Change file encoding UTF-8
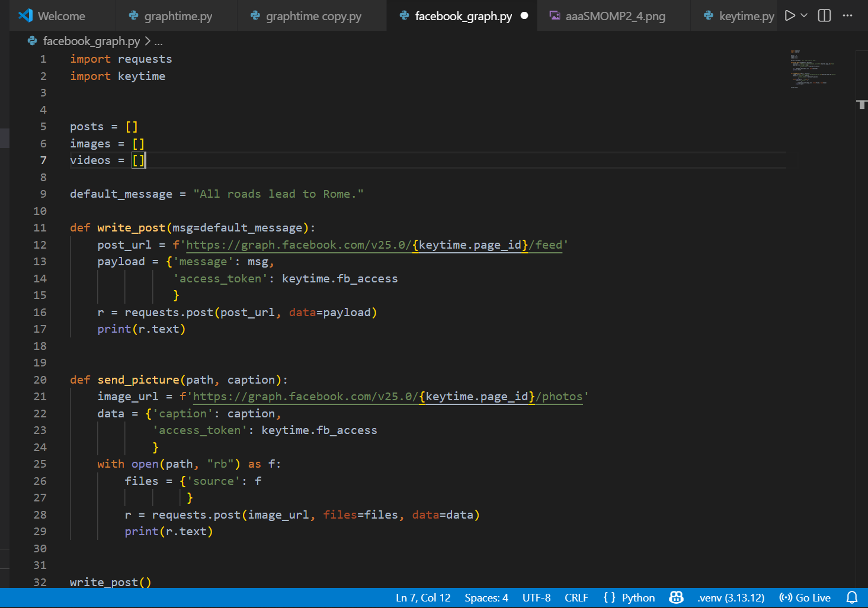868x608 pixels. tap(536, 598)
